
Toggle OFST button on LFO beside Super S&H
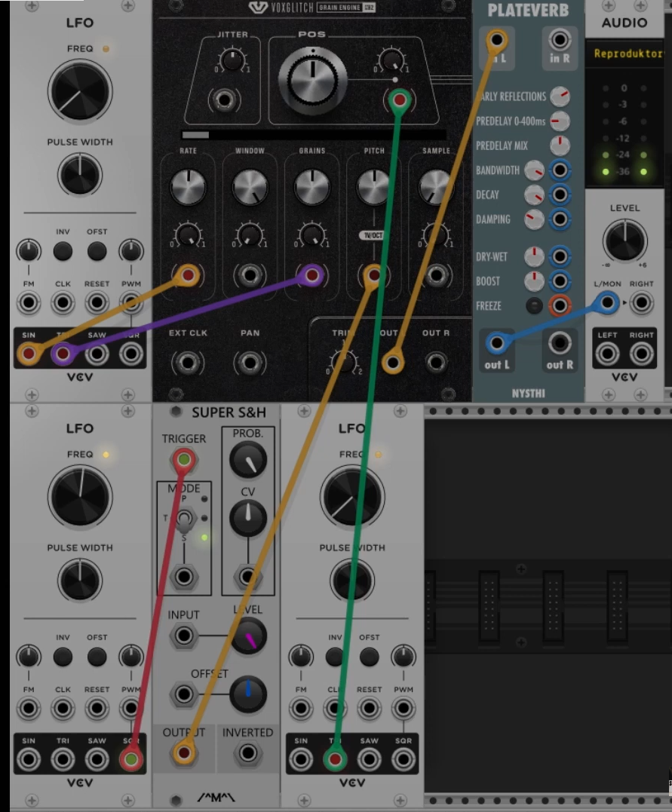369,657
